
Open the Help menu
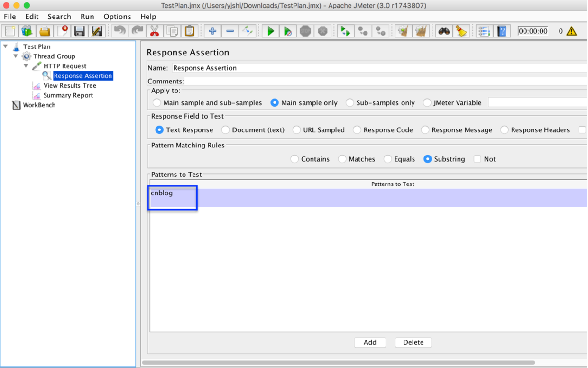point(148,17)
